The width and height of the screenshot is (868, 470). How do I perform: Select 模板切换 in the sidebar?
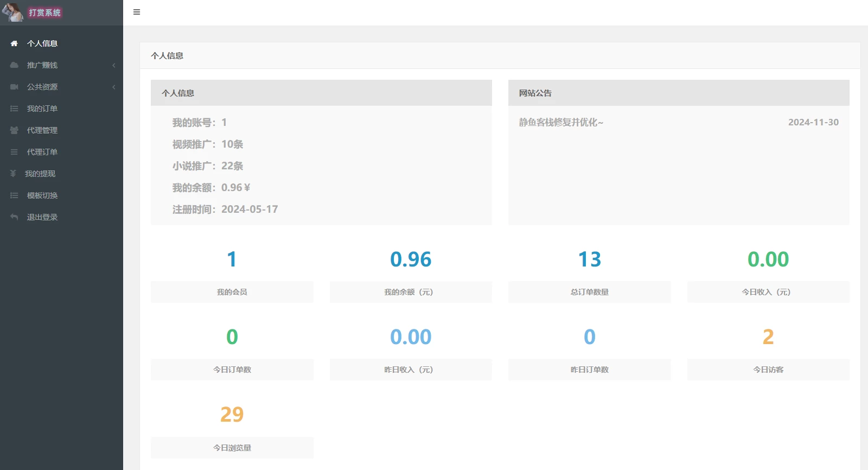pyautogui.click(x=42, y=195)
